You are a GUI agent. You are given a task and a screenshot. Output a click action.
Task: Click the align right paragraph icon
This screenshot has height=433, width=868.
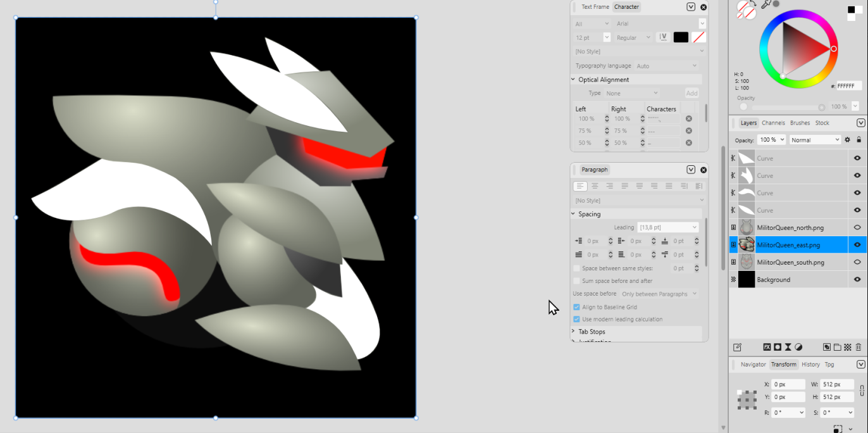tap(609, 186)
